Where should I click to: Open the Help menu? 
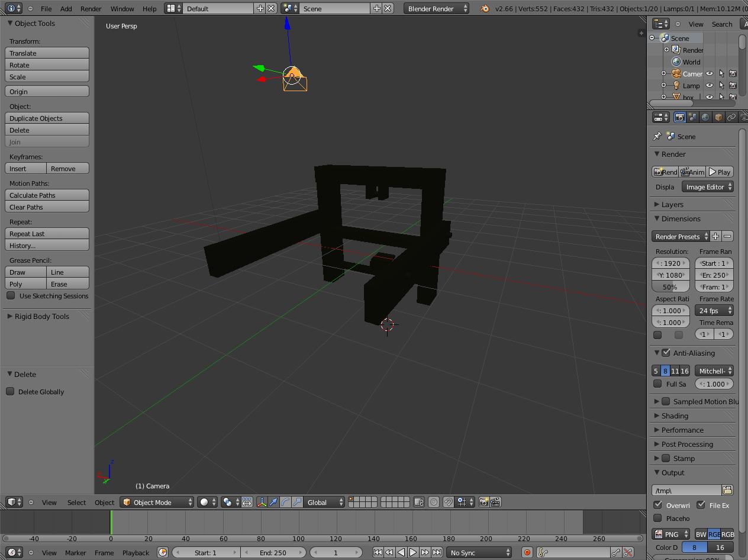tap(150, 8)
